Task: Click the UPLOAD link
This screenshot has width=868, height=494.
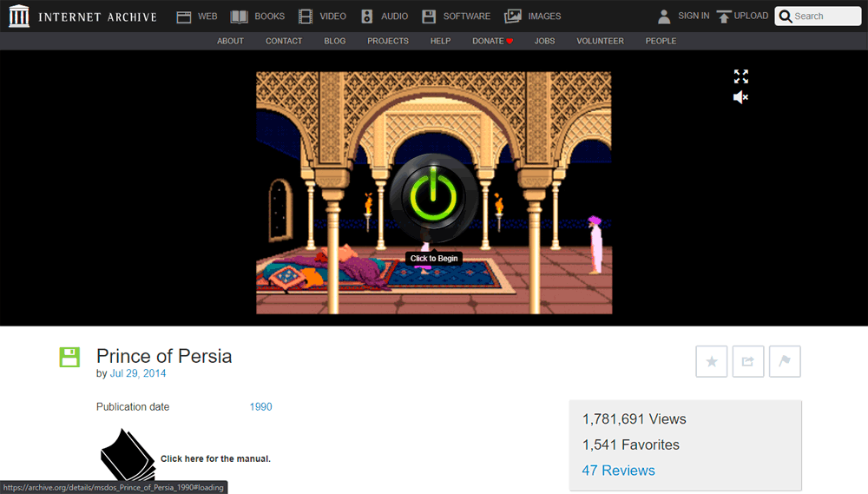Action: 751,16
